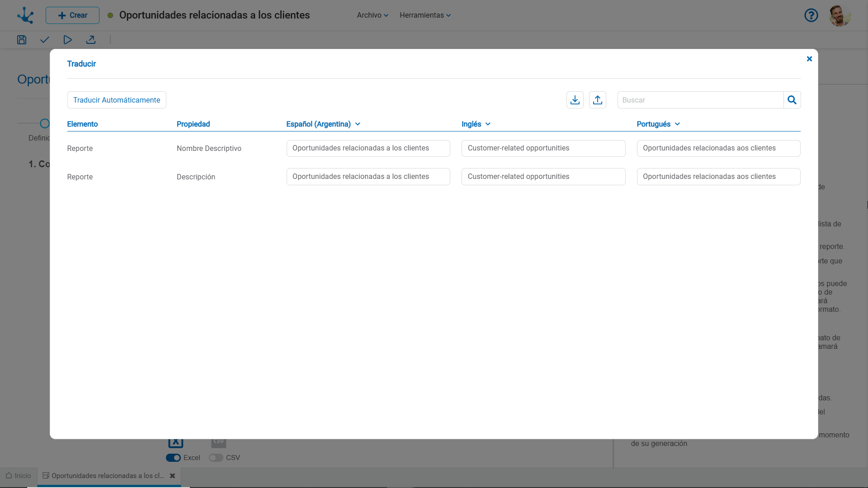Click the save diskette icon
Viewport: 868px width, 488px height.
click(22, 40)
